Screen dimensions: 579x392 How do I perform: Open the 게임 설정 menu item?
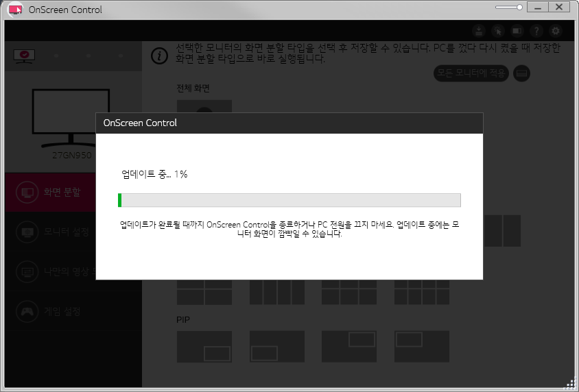[73, 312]
